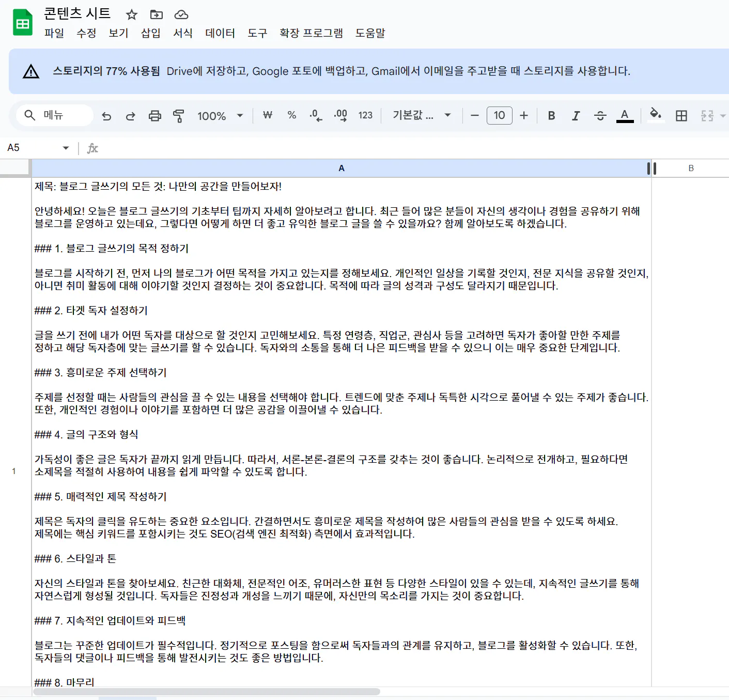Open the 파일 menu
Image resolution: width=729 pixels, height=700 pixels.
click(54, 33)
